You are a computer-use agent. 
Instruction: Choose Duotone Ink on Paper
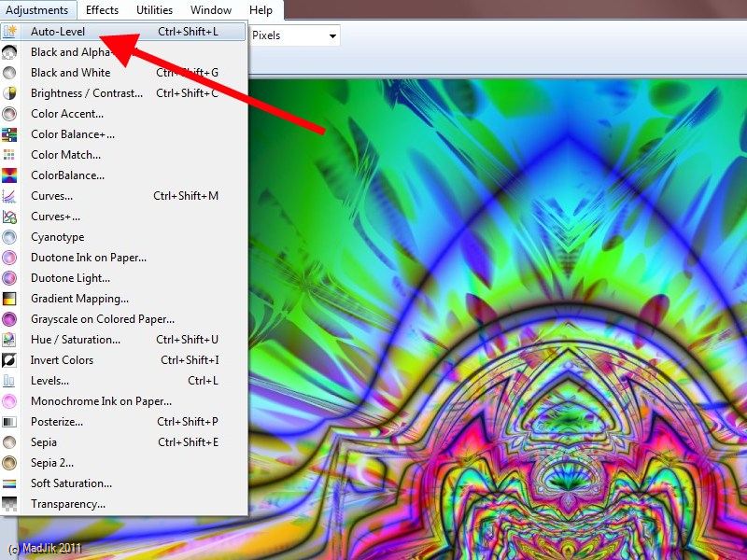pyautogui.click(x=123, y=258)
